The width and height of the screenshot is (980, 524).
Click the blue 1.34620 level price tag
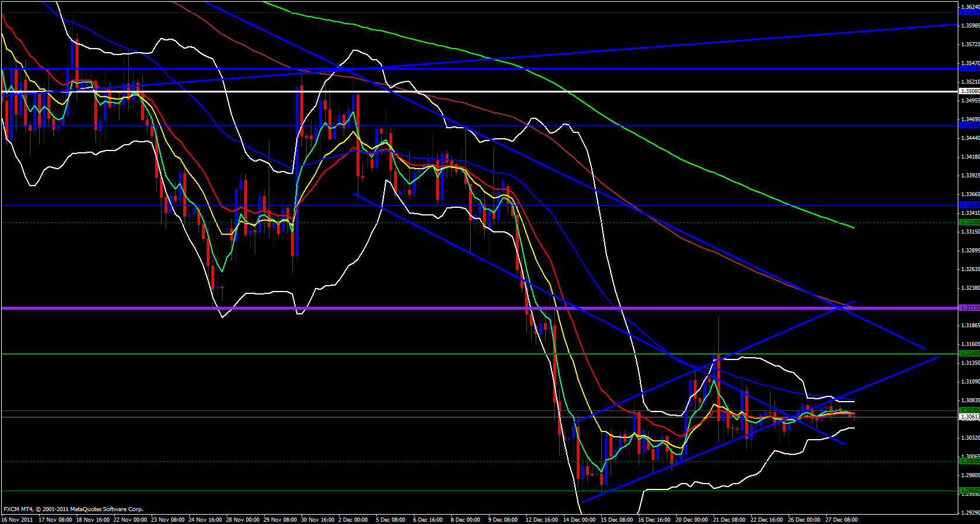click(x=970, y=125)
